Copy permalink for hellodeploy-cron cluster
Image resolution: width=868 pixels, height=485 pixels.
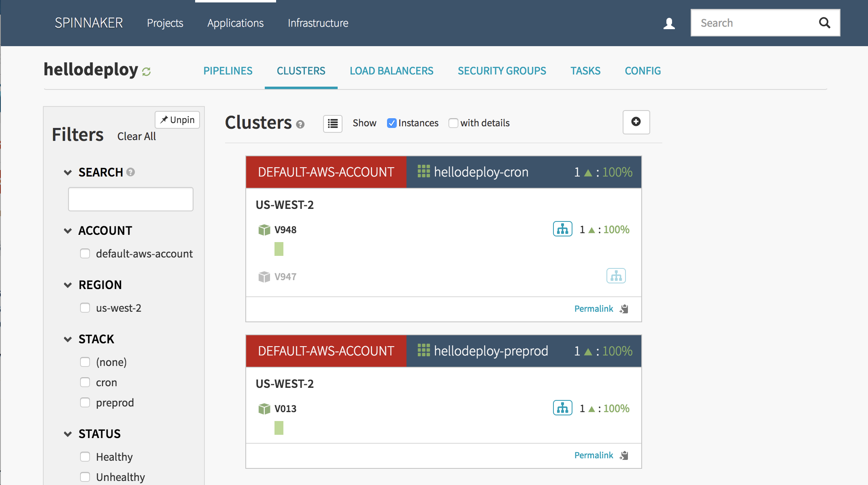[x=624, y=309]
